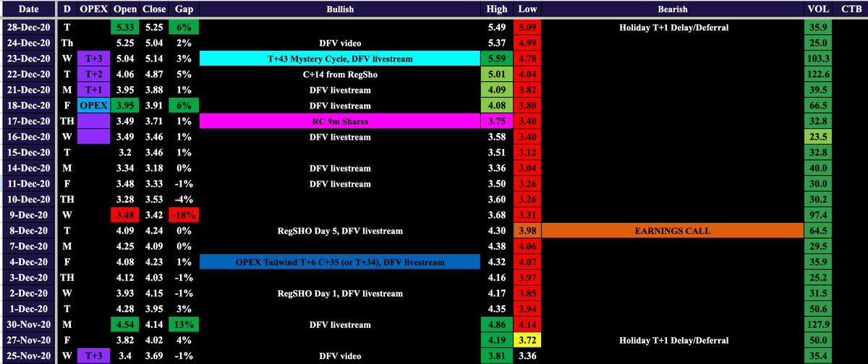
Task: Select the "VOL" column header
Action: [x=814, y=10]
